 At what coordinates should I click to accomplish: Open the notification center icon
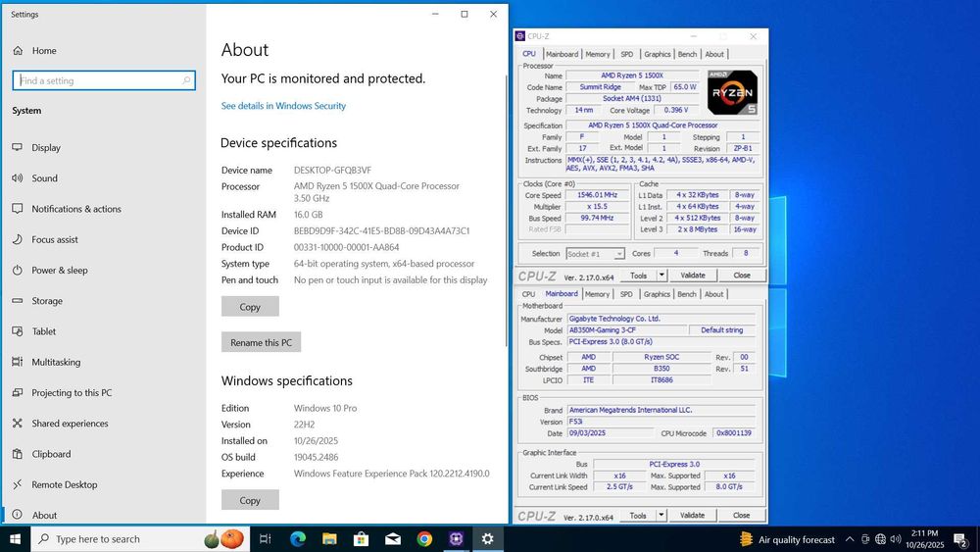point(960,539)
